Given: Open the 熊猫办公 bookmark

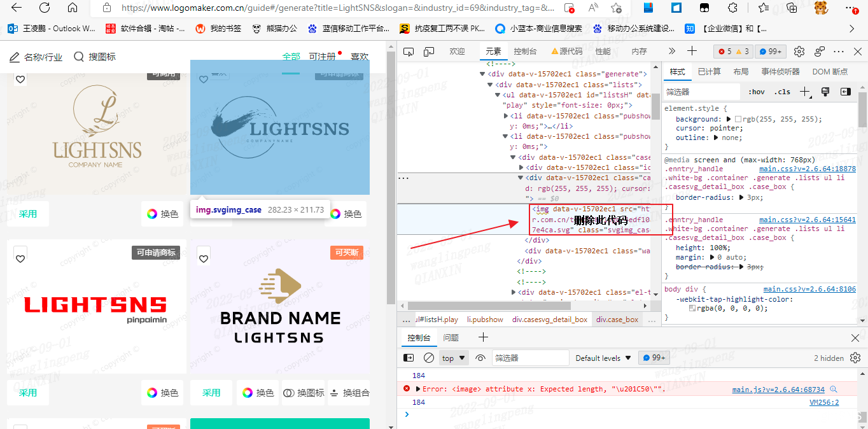Looking at the screenshot, I should point(274,29).
